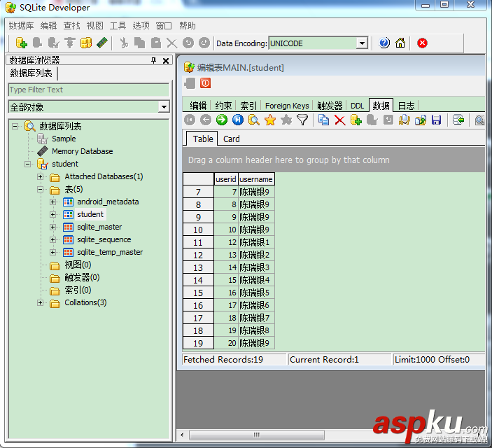Click the scissors cut icon
492x448 pixels.
point(125,43)
